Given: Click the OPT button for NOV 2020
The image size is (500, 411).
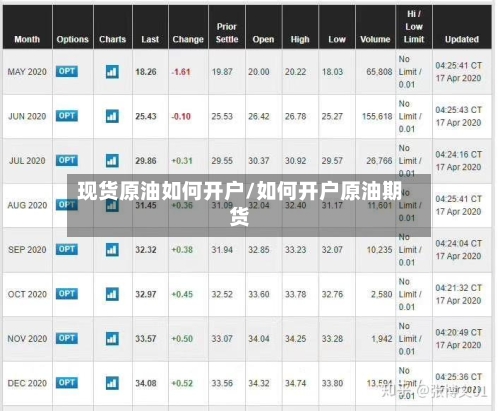Looking at the screenshot, I should point(67,338).
